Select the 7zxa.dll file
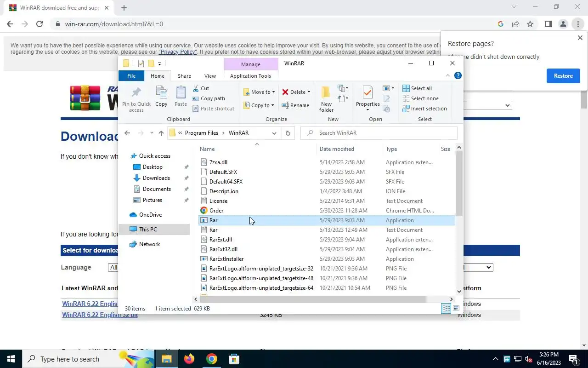Image resolution: width=588 pixels, height=368 pixels. [x=218, y=162]
